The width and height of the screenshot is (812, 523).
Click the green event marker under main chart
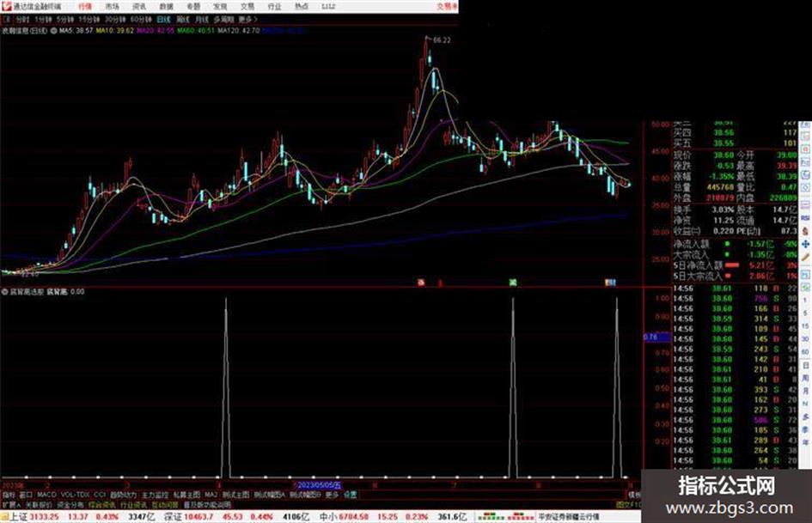click(x=513, y=283)
